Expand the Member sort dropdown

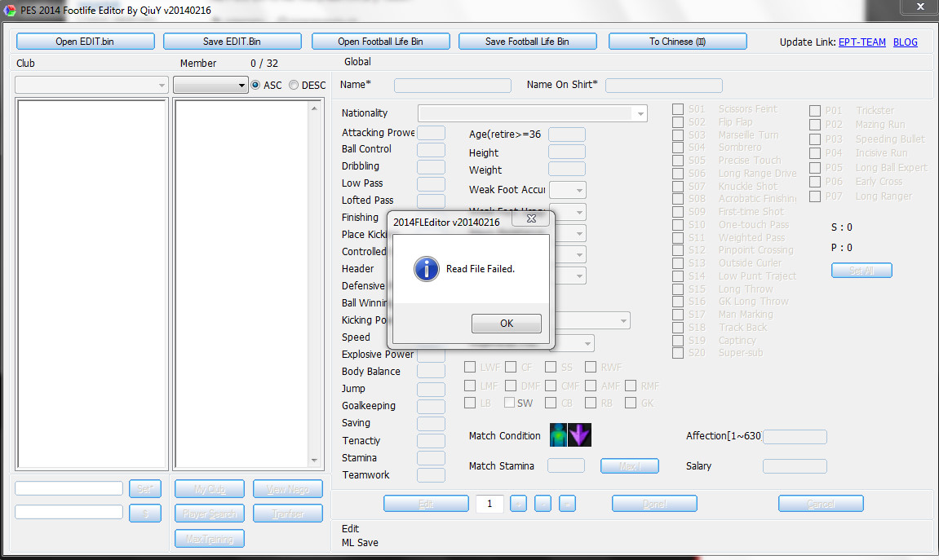coord(210,85)
